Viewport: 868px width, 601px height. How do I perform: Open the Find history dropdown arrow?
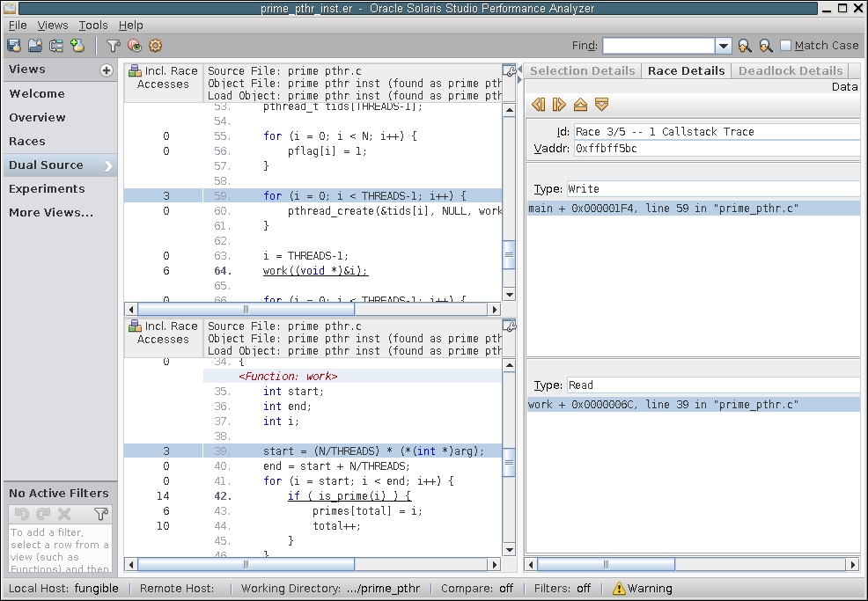click(724, 46)
